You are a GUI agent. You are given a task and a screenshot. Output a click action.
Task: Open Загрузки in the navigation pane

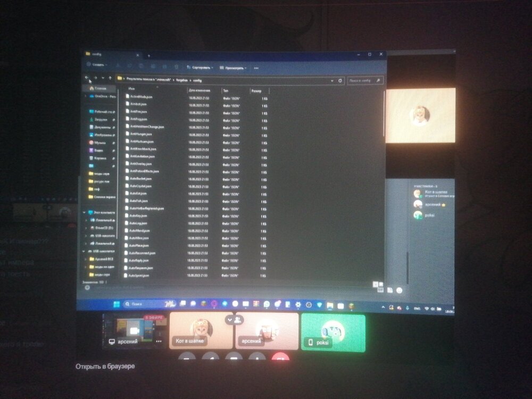[x=102, y=119]
